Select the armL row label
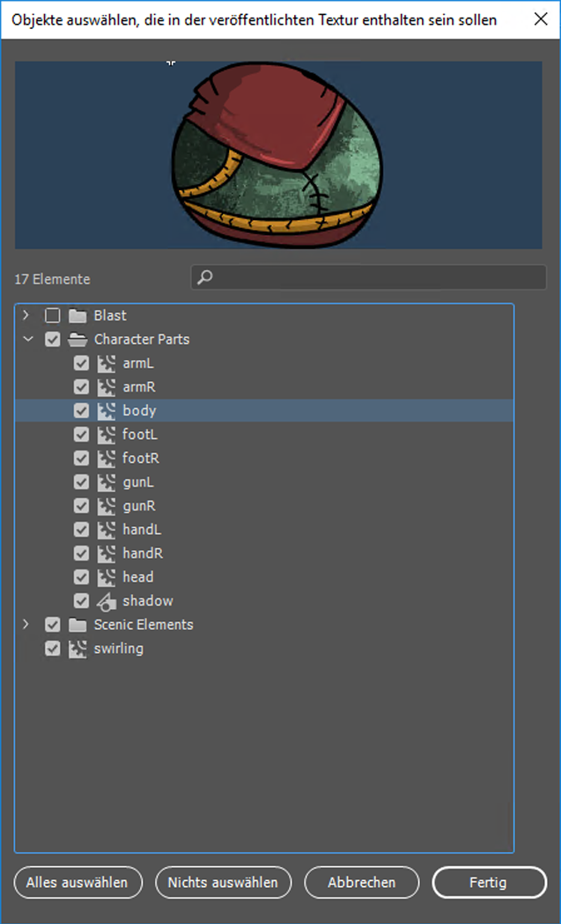Image resolution: width=561 pixels, height=924 pixels. [138, 363]
